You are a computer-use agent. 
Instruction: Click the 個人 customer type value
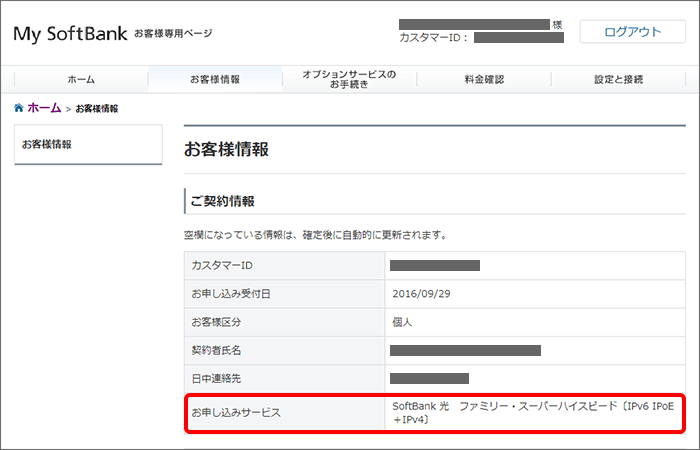(x=402, y=322)
